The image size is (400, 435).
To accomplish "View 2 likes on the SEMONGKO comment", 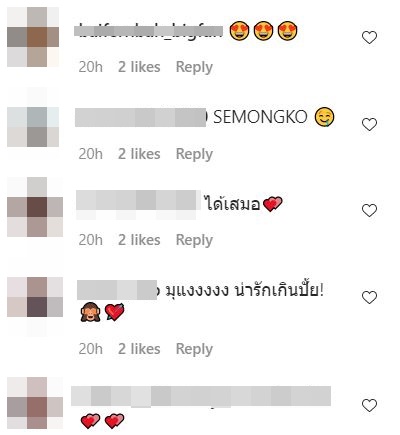I will coord(139,154).
